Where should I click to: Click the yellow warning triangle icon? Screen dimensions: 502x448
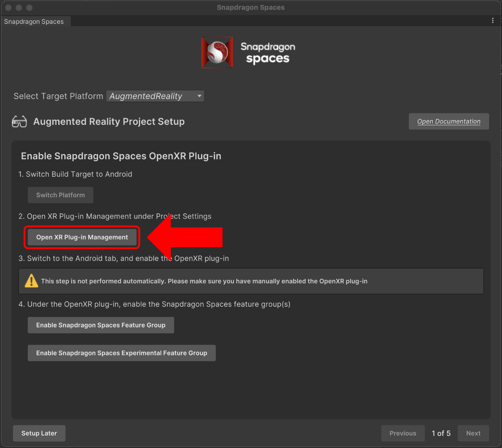coord(31,281)
